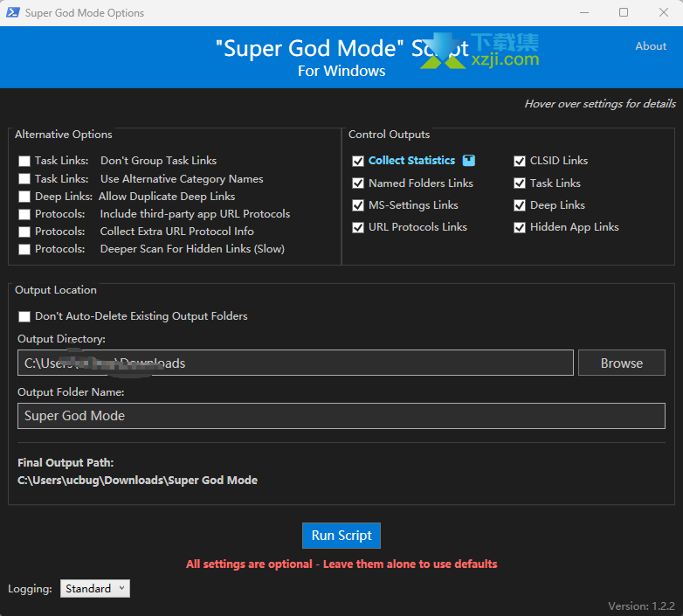Open the About link
This screenshot has width=683, height=616.
pyautogui.click(x=651, y=46)
